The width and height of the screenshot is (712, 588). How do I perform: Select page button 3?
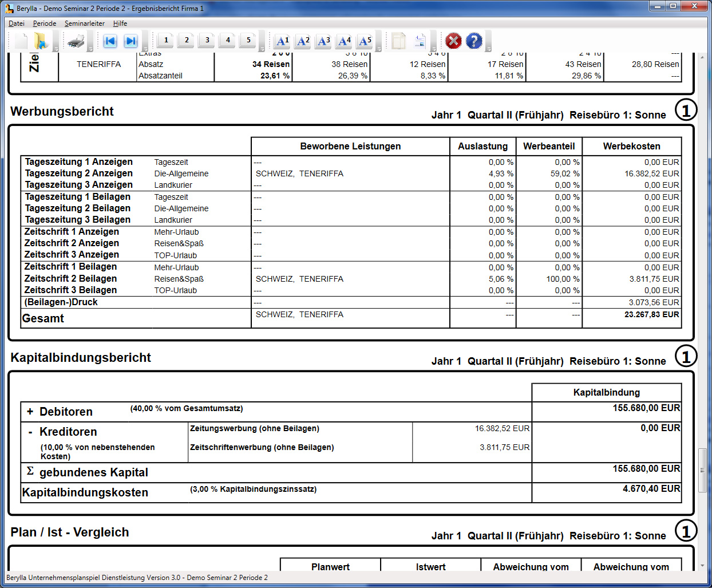tap(207, 40)
